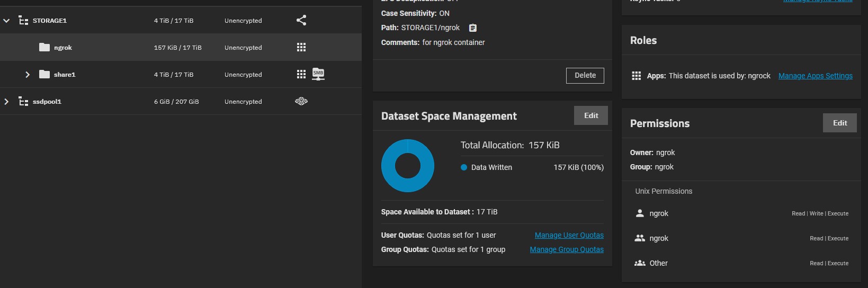The height and width of the screenshot is (288, 868).
Task: Click 'Quotas set for 1 user' text
Action: click(461, 235)
